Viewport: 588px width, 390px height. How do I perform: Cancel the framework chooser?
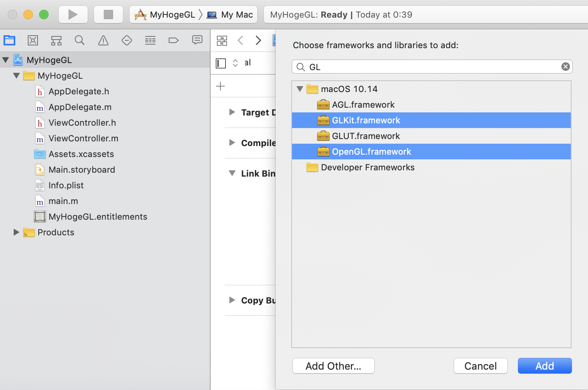(x=481, y=366)
